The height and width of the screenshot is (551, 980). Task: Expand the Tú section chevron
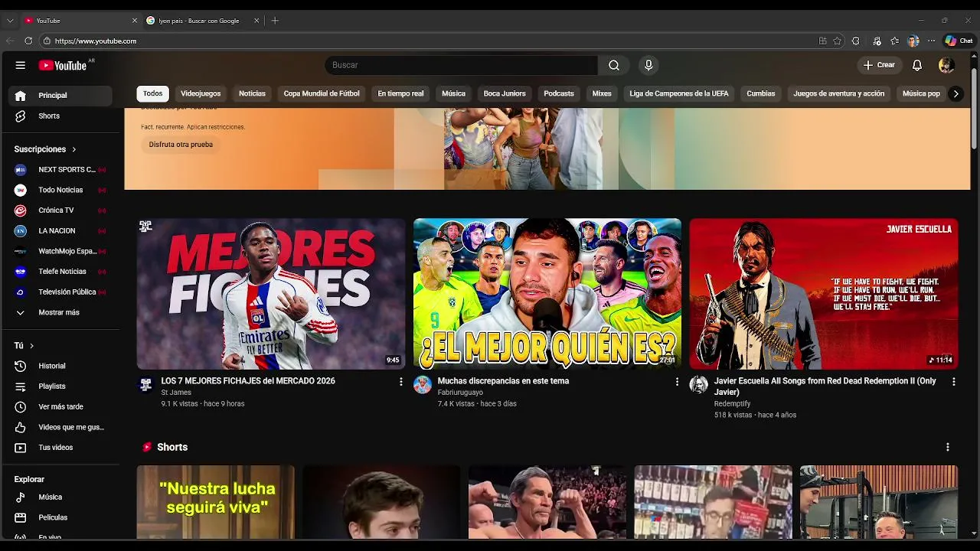(31, 346)
